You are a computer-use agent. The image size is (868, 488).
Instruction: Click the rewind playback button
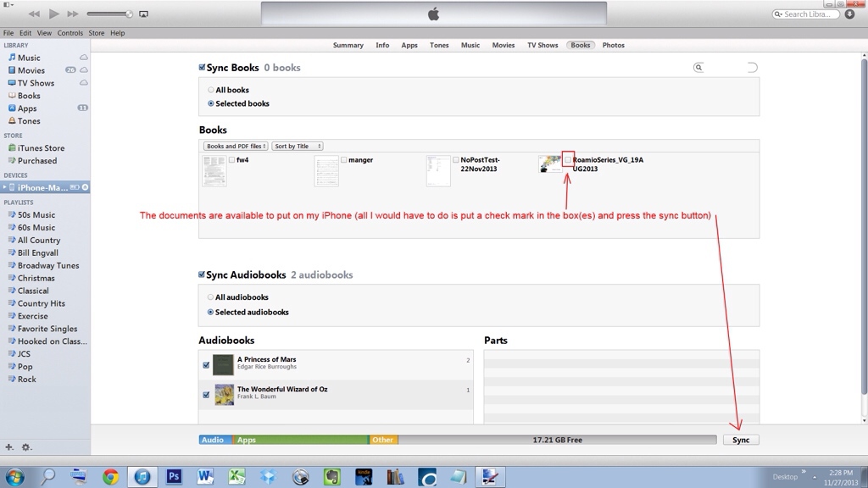tap(34, 14)
